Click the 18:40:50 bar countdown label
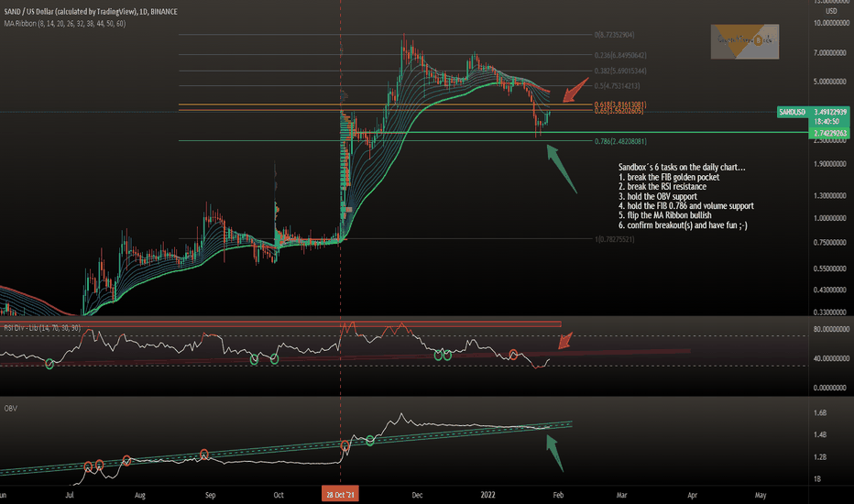The image size is (854, 504). pos(826,121)
